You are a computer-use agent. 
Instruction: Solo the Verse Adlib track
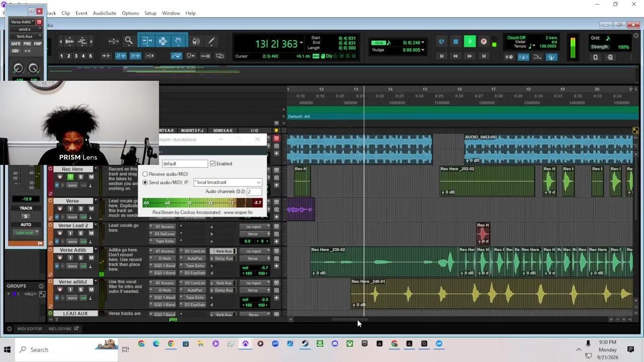click(80, 258)
